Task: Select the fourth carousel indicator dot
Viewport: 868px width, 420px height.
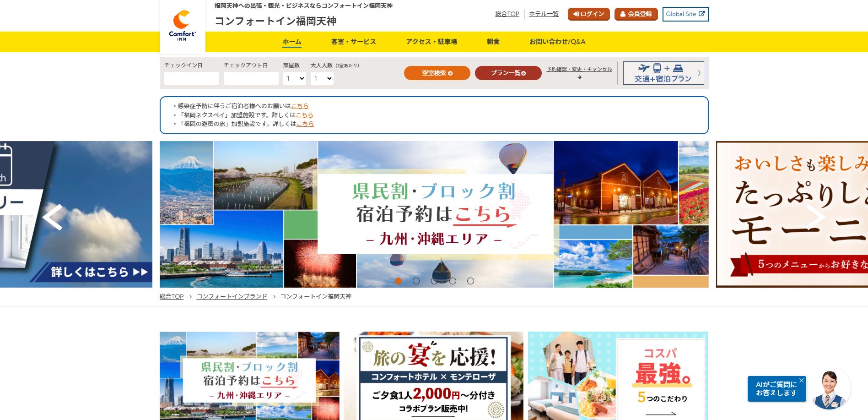Action: coord(453,281)
